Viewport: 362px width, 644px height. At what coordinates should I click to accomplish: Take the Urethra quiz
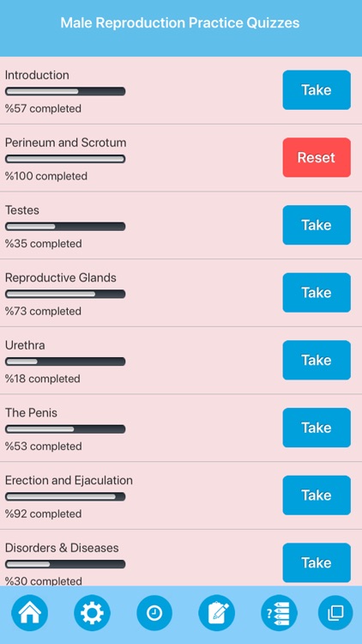point(317,360)
